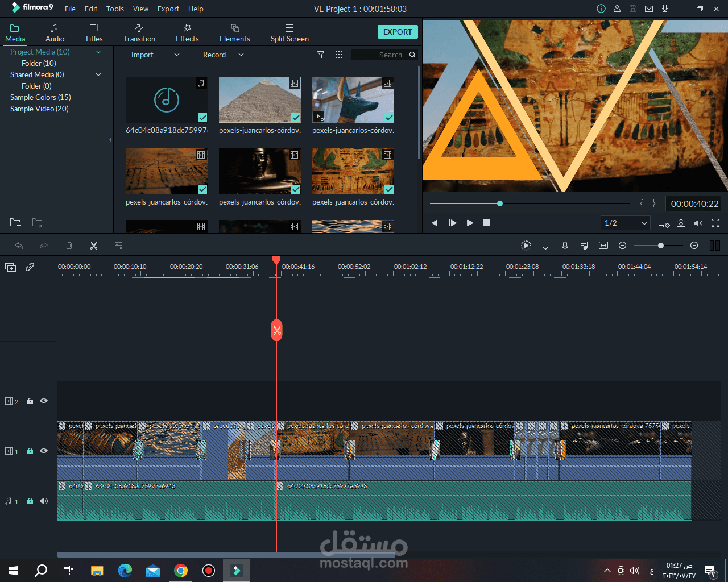Add a new folder in media panel
Image resolution: width=728 pixels, height=582 pixels.
tap(15, 223)
